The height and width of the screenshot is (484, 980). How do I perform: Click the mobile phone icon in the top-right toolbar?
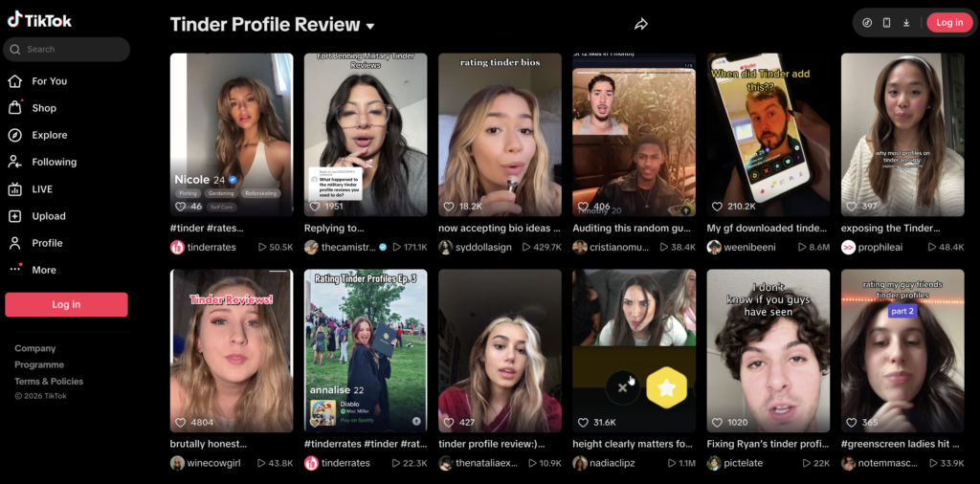pos(886,23)
